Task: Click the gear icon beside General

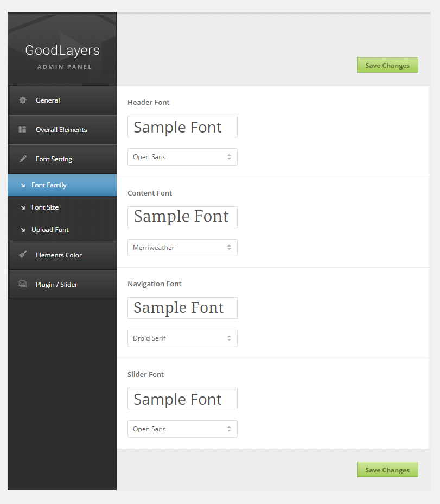Action: pyautogui.click(x=23, y=100)
